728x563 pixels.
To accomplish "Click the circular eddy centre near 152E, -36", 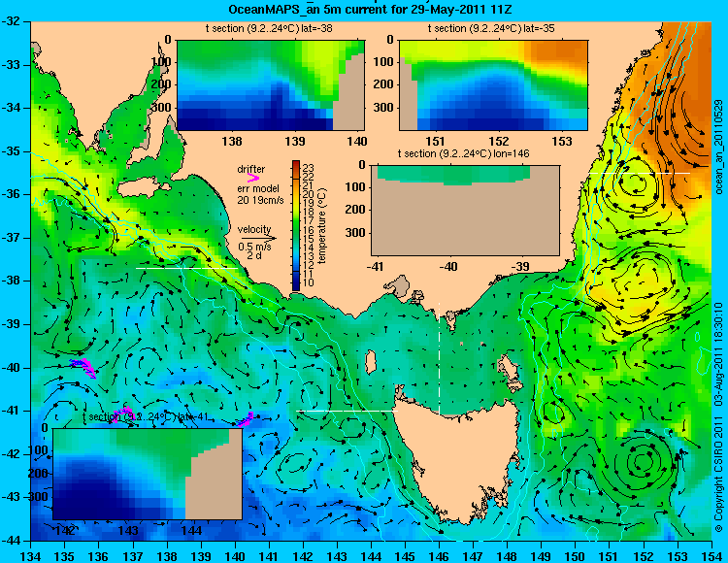I will (x=636, y=182).
